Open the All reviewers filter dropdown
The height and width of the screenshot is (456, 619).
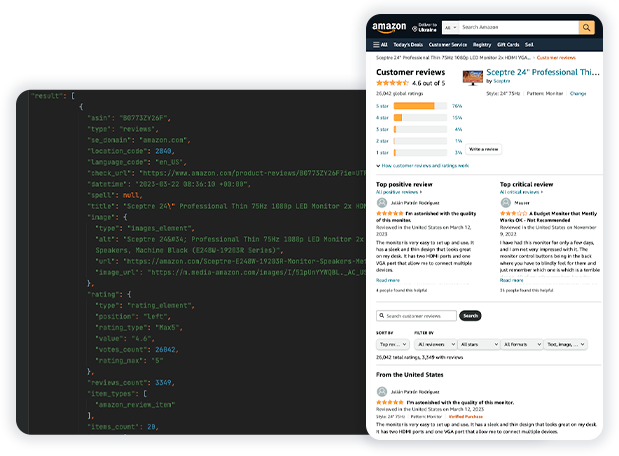[x=436, y=345]
